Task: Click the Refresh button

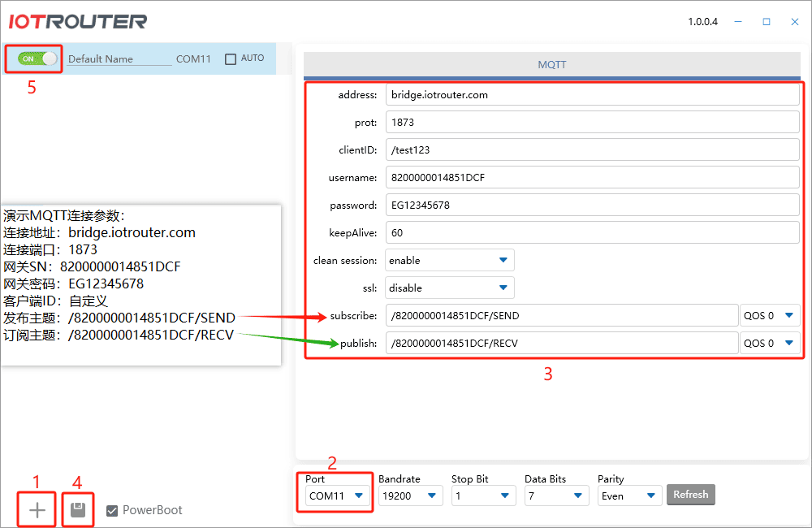Action: (x=690, y=495)
